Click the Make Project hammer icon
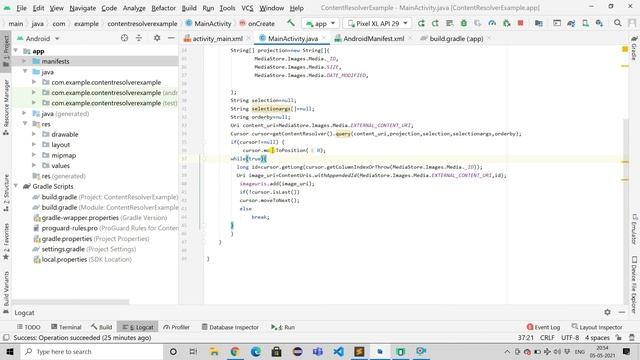 [291, 23]
